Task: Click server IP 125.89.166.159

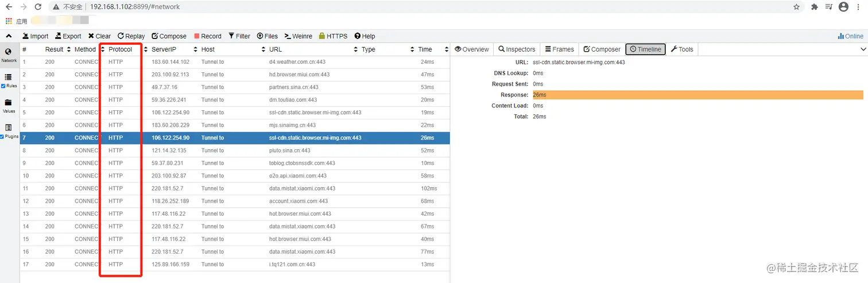Action: (x=170, y=265)
